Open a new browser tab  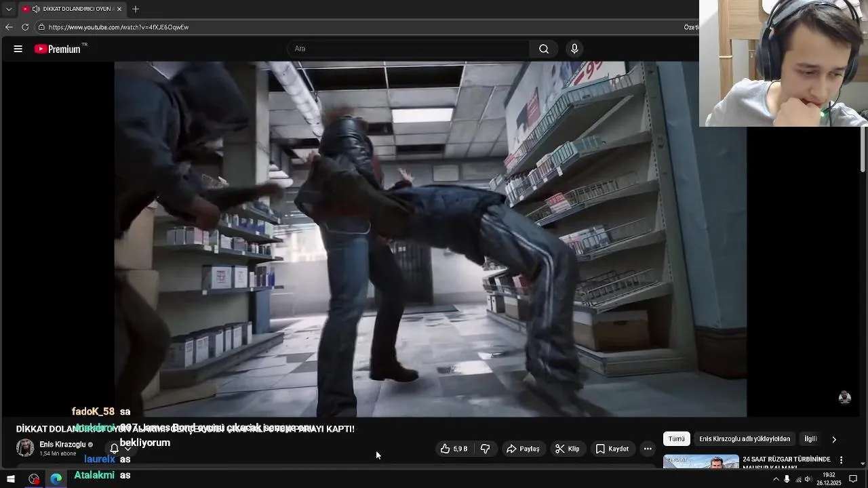tap(136, 9)
